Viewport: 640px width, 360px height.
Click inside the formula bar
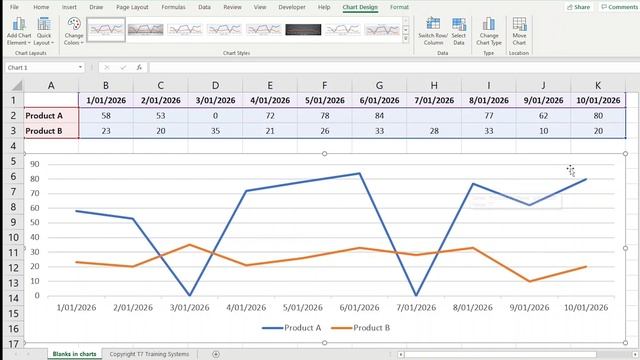(x=394, y=67)
